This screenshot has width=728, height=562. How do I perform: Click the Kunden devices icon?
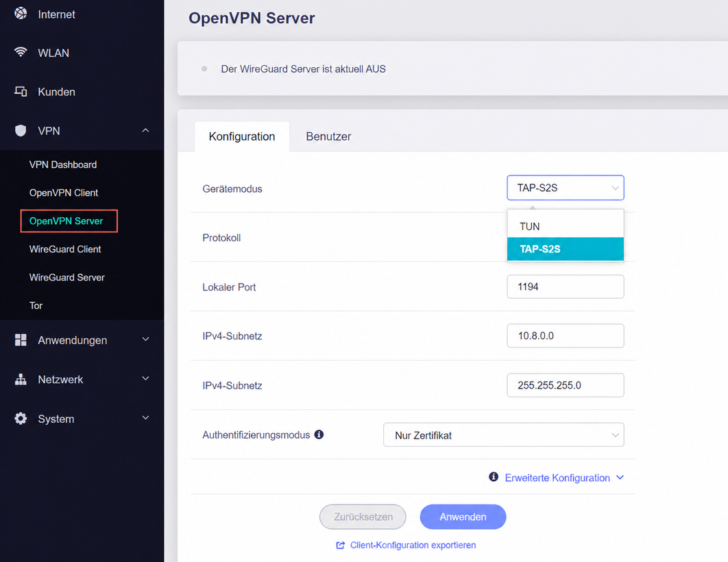(21, 91)
